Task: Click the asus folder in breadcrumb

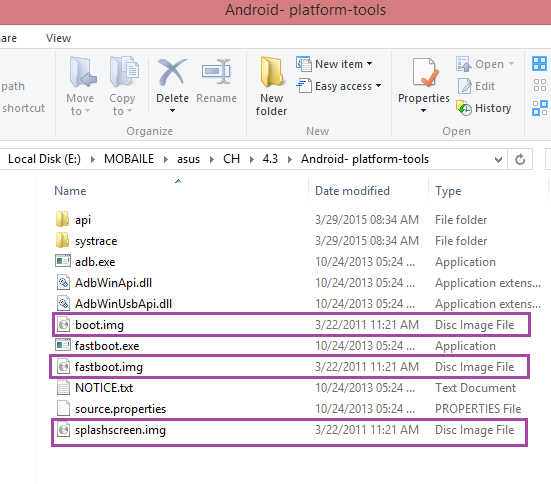Action: pyautogui.click(x=188, y=159)
